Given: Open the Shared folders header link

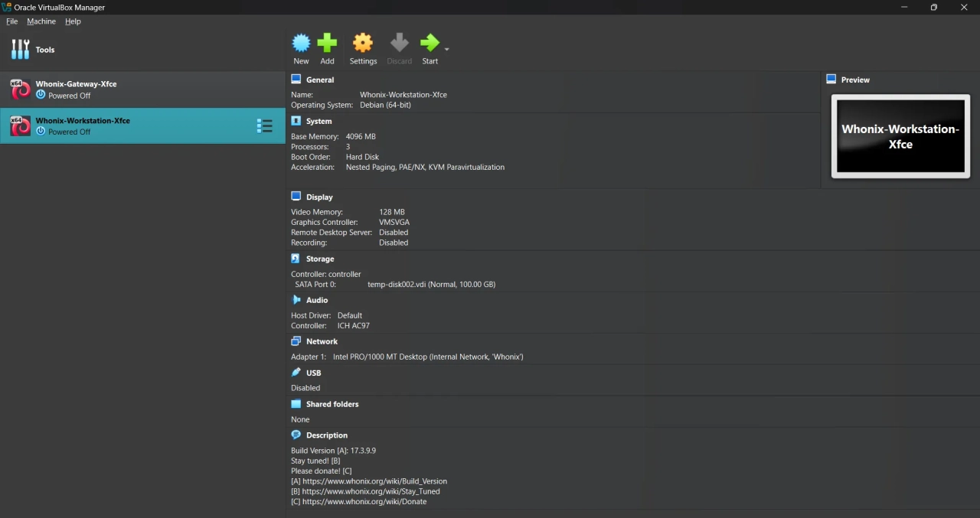Looking at the screenshot, I should tap(332, 404).
